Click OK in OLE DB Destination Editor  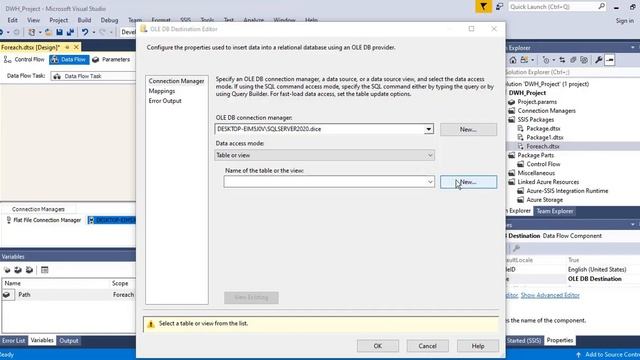[x=378, y=346]
